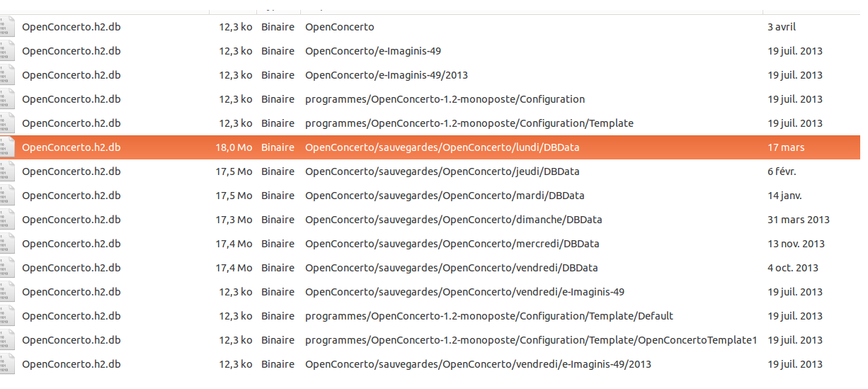
Task: Click 'OpenConcerto.h2.db' in the 3 avril row
Action: [x=72, y=27]
